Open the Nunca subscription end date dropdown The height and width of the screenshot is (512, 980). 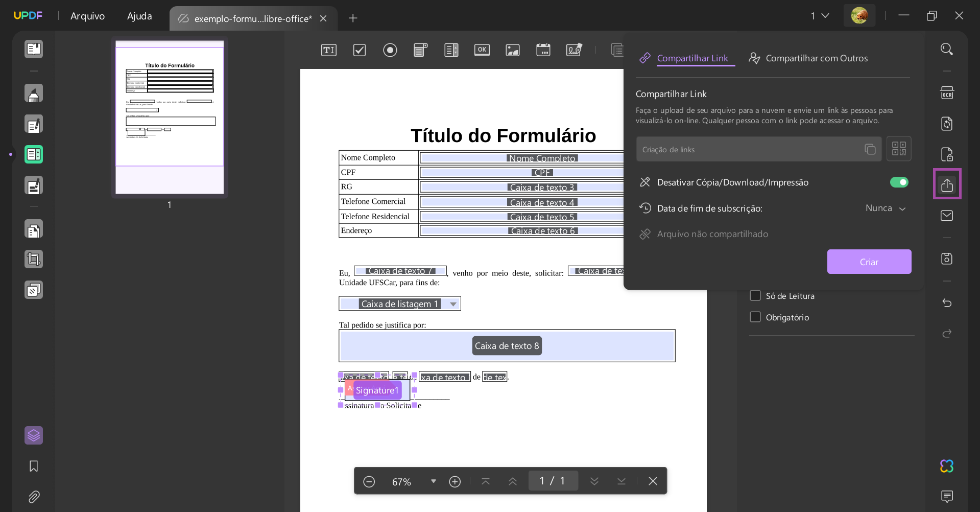[x=885, y=208]
